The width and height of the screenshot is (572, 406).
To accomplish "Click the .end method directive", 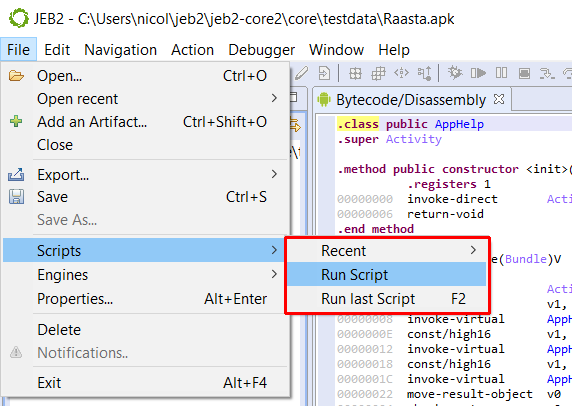I will [x=375, y=229].
